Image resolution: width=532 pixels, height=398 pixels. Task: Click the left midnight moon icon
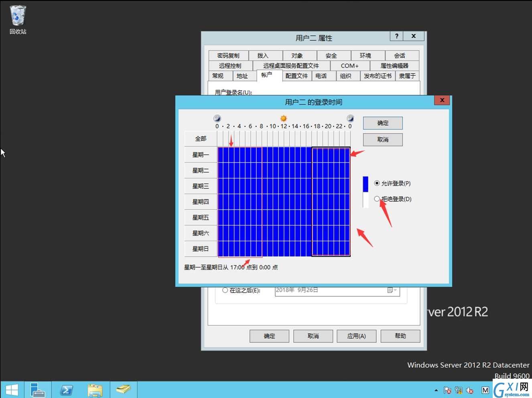point(217,118)
